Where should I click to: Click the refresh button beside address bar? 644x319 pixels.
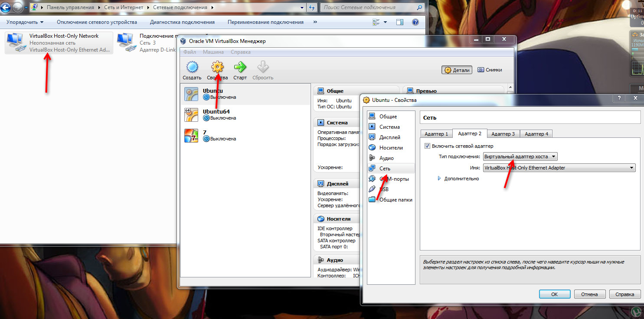312,7
